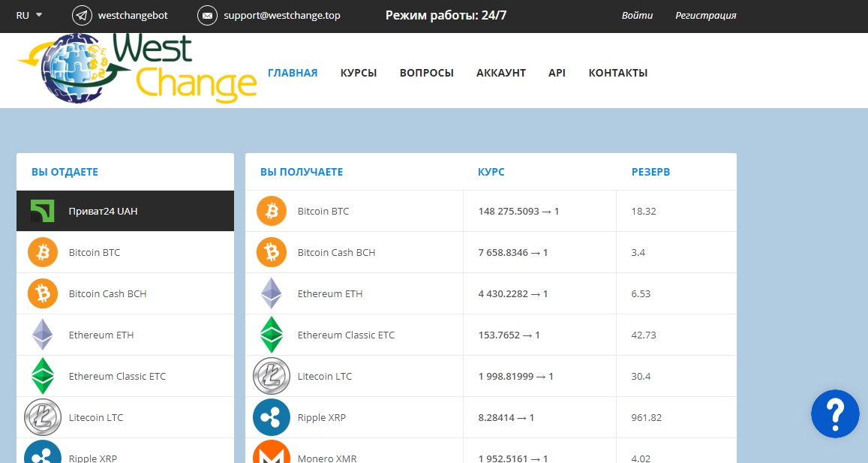Image resolution: width=868 pixels, height=463 pixels.
Task: Select Ethereum Classic ETC label in receive list
Action: click(346, 335)
